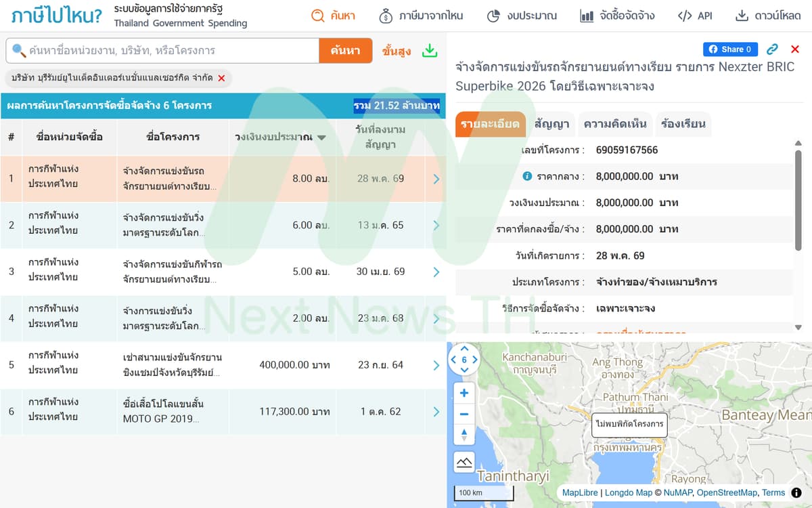Click the orange ค้นหา search button
Viewport: 812px width, 508px height.
[346, 51]
